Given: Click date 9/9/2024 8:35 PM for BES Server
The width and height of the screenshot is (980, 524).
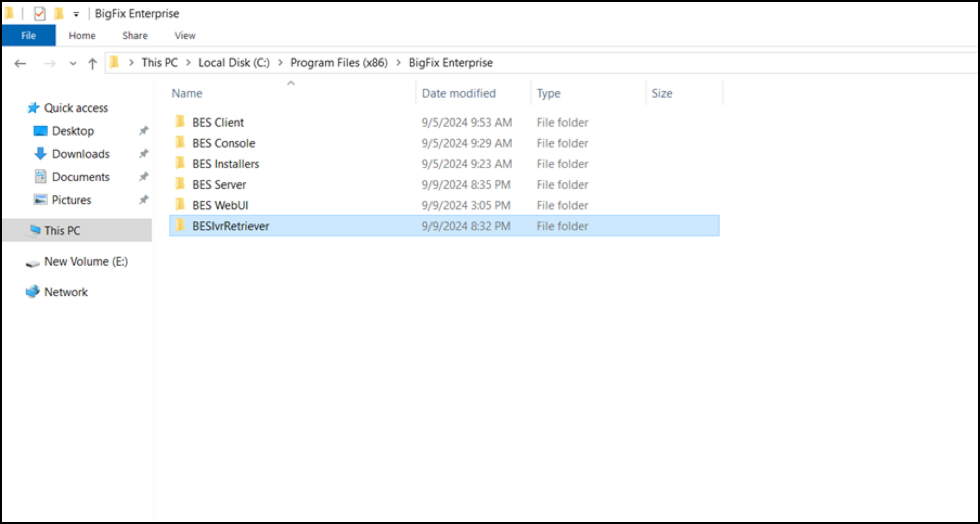Looking at the screenshot, I should [x=466, y=184].
